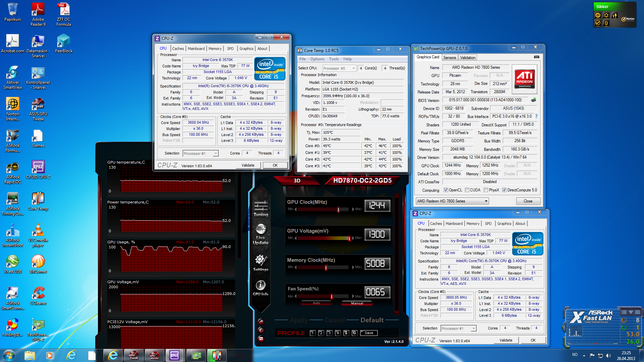This screenshot has width=644, height=362.
Task: Click the GPU Monitor taskbar button
Action: (x=155, y=355)
